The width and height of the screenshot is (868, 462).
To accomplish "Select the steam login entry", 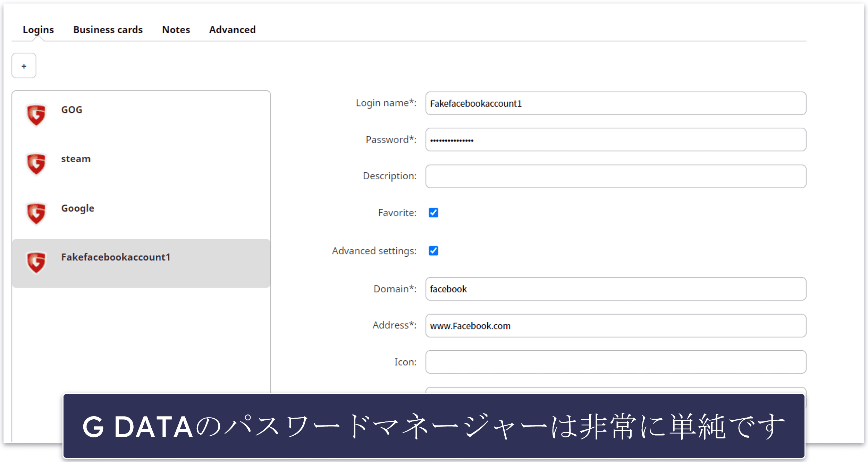I will pos(141,165).
